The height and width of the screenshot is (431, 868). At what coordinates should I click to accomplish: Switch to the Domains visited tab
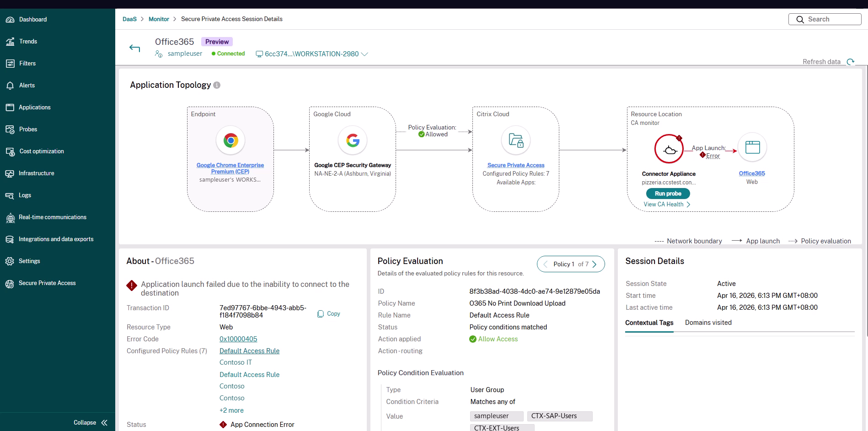[708, 323]
